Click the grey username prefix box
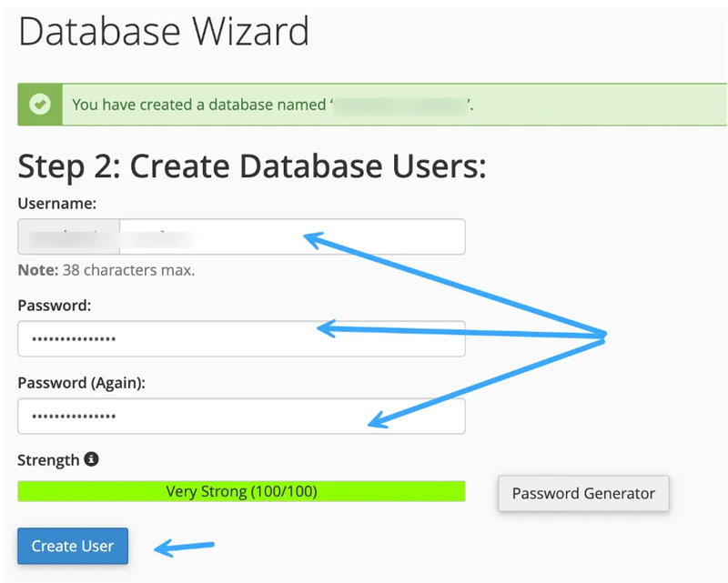 click(x=68, y=236)
